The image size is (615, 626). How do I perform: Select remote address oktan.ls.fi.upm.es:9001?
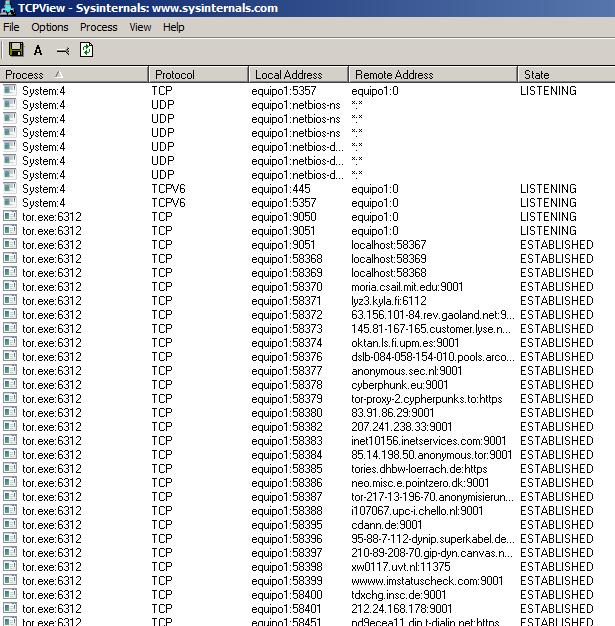tap(405, 343)
